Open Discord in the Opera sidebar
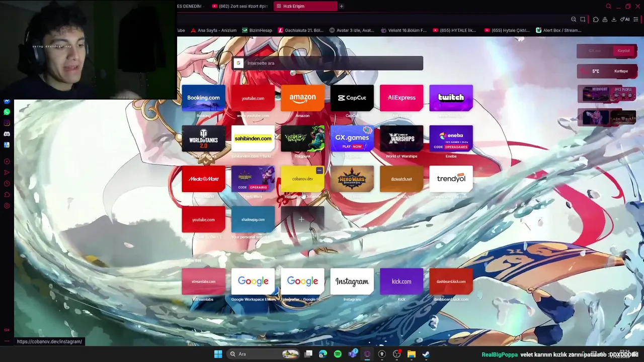The image size is (644, 362). [x=7, y=134]
